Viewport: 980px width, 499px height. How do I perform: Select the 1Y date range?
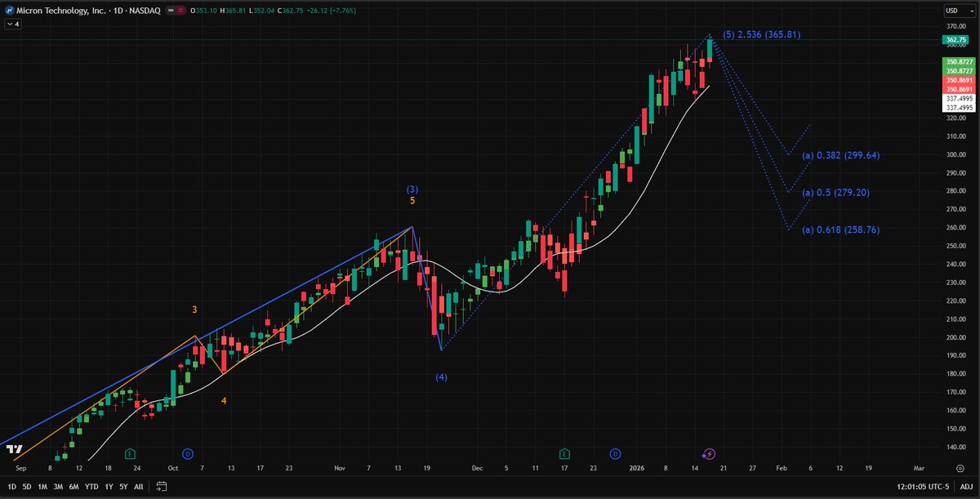109,486
